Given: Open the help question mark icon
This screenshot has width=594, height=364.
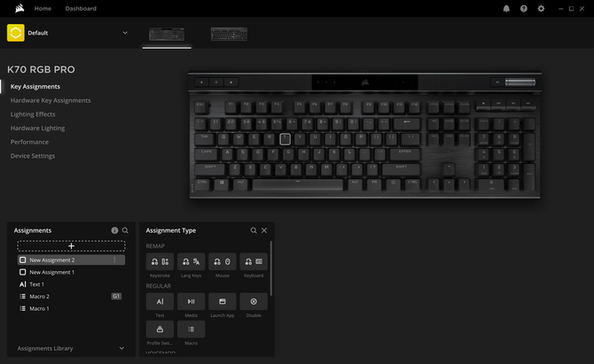Looking at the screenshot, I should pyautogui.click(x=524, y=8).
